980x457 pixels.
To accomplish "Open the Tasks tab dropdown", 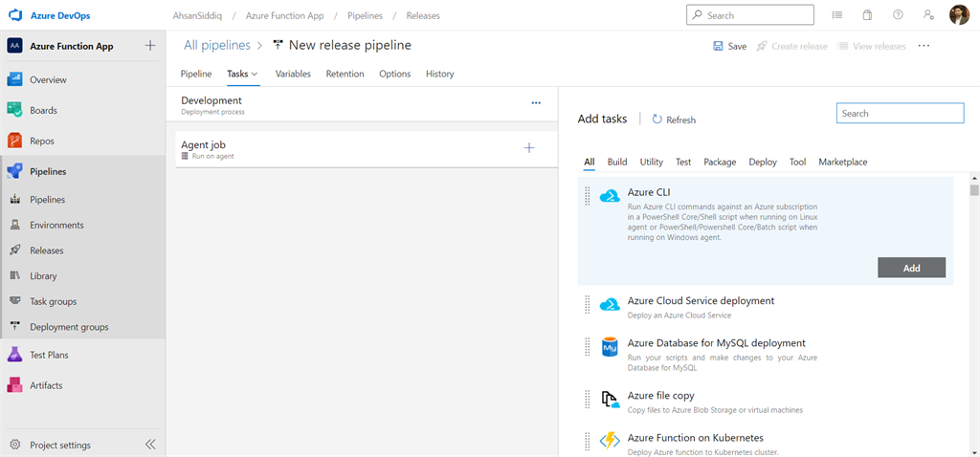I will coord(242,74).
